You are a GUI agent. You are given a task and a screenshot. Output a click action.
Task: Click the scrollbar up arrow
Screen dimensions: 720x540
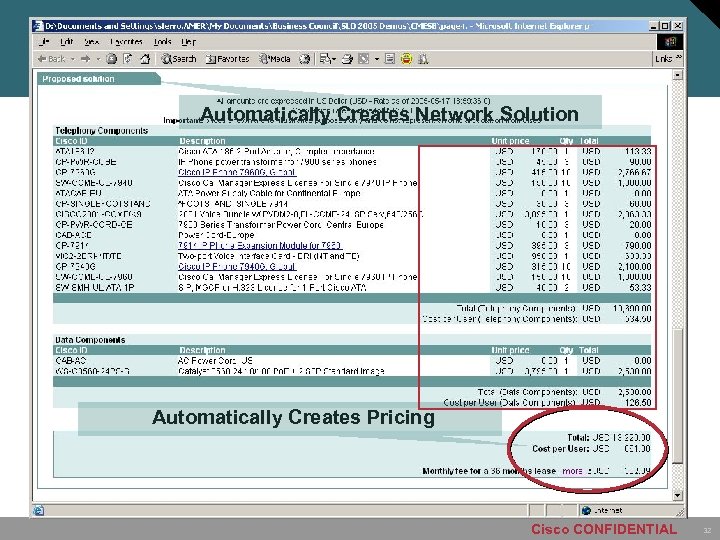(677, 75)
